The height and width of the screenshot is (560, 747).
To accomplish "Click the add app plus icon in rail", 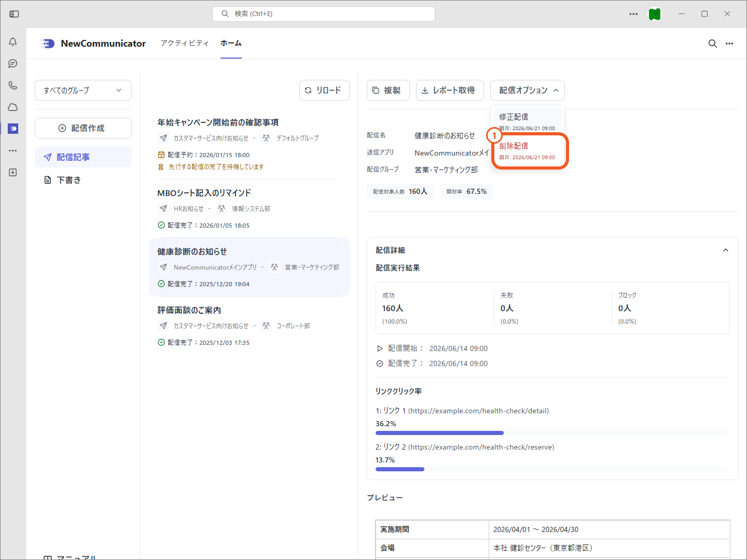I will click(13, 172).
